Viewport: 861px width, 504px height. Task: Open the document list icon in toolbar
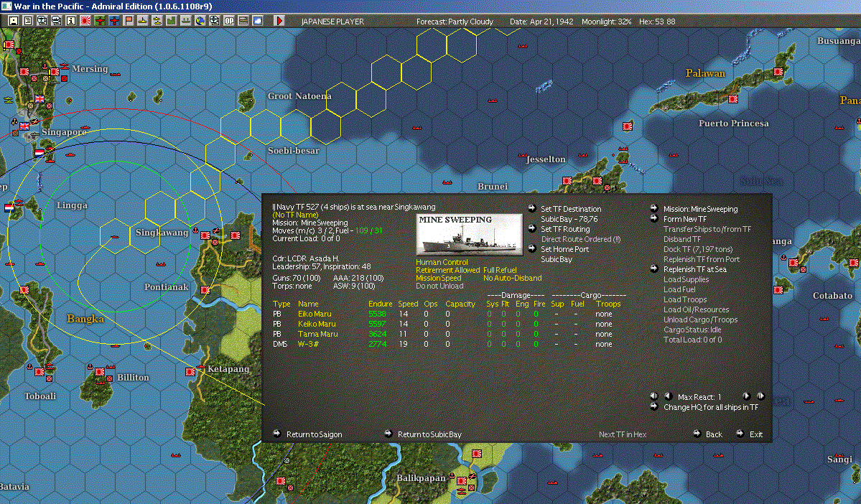click(28, 21)
